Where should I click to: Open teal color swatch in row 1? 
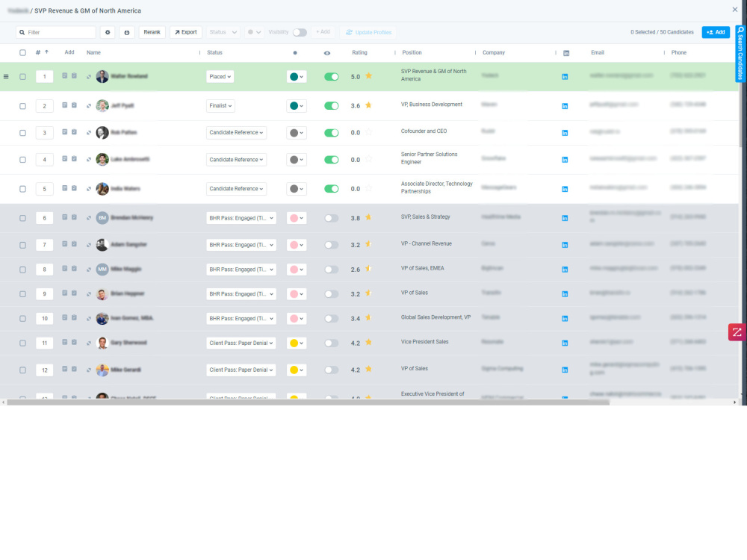tap(297, 77)
